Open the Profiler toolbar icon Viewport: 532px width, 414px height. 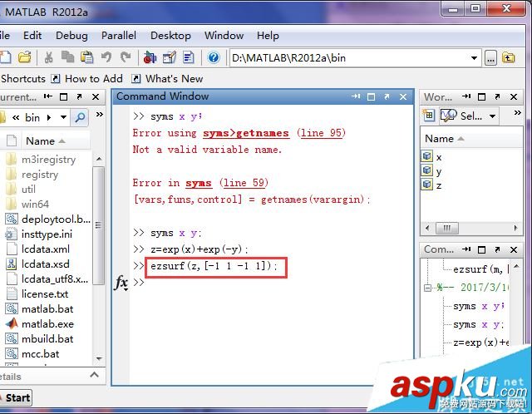tap(189, 57)
